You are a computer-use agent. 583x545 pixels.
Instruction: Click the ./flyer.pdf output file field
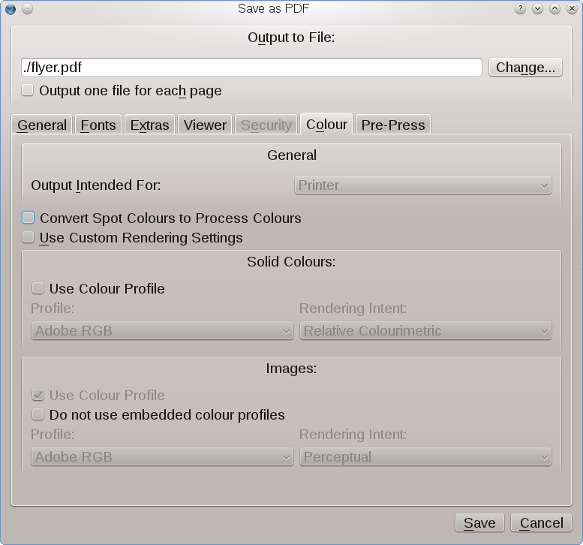tap(252, 67)
